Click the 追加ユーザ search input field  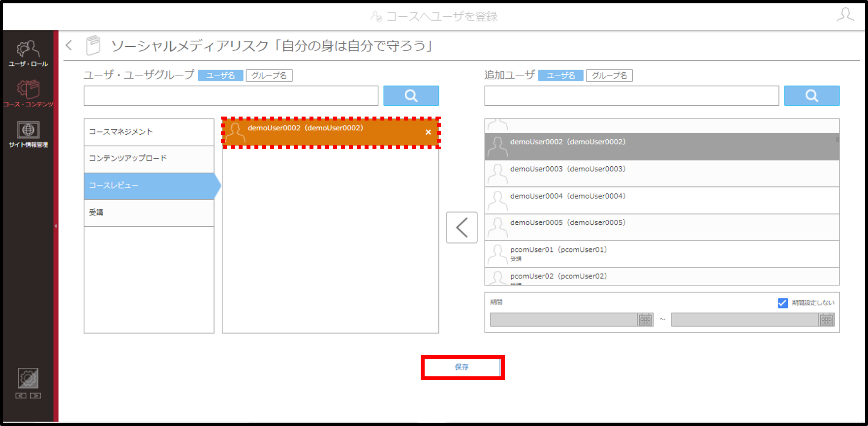(x=631, y=95)
